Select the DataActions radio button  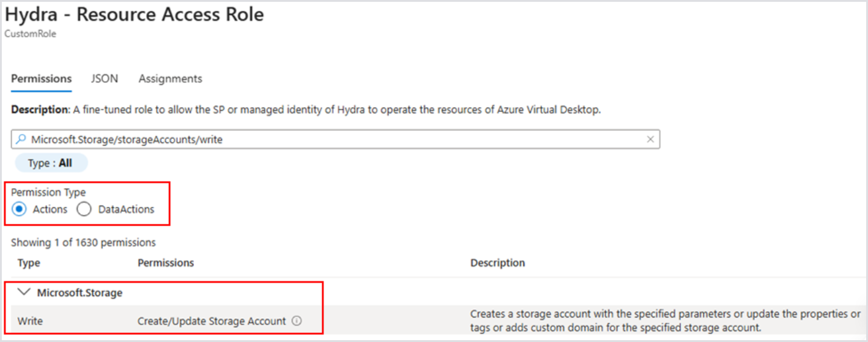click(x=84, y=209)
